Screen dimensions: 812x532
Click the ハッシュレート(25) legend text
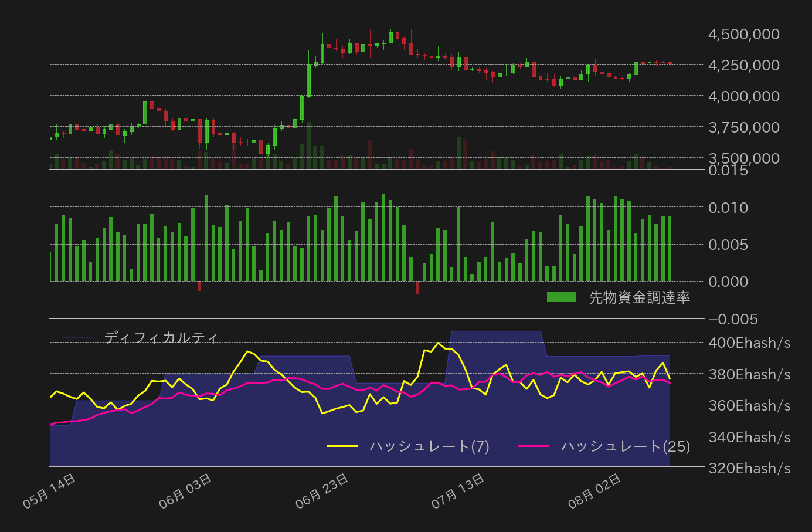pos(626,446)
